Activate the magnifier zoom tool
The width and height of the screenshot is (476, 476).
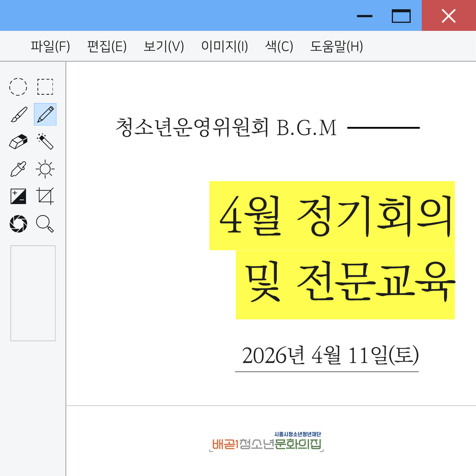pos(45,223)
